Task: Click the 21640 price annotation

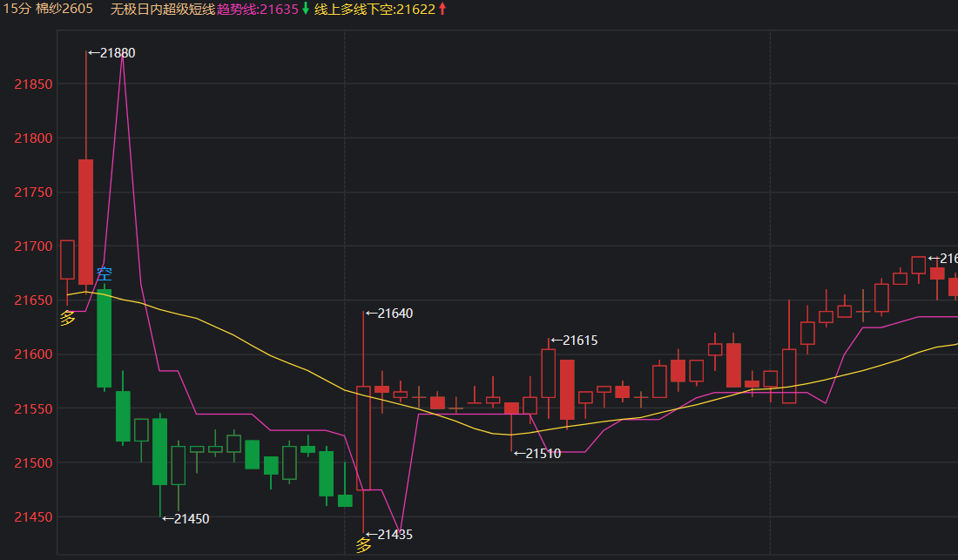Action: (x=389, y=314)
